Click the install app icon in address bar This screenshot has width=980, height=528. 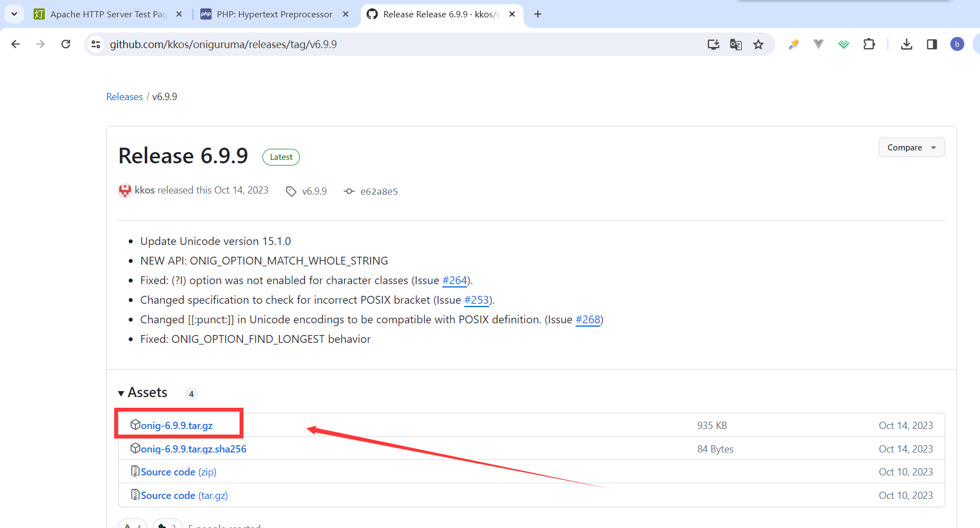(x=714, y=44)
